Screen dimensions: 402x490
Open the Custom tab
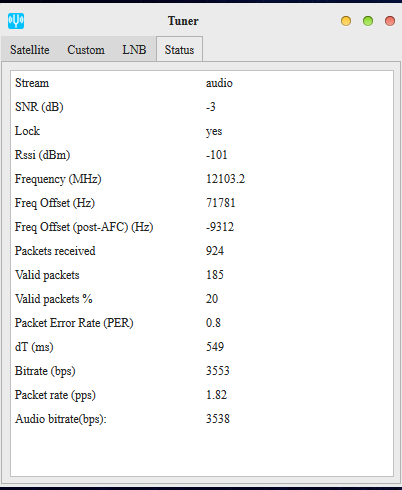pyautogui.click(x=86, y=50)
